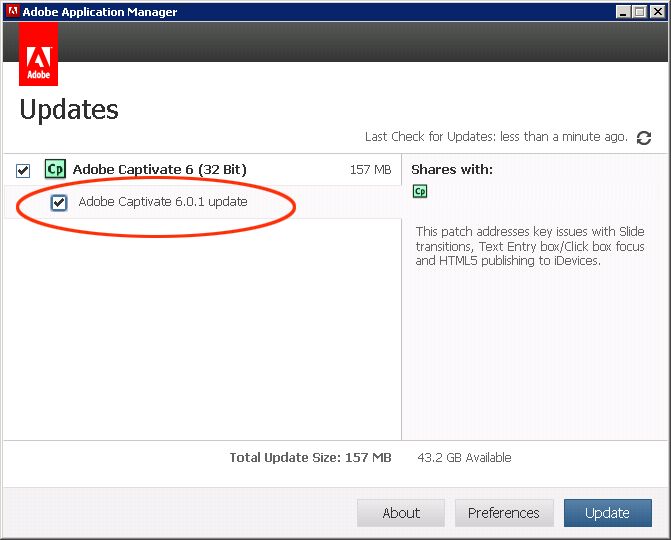
Task: Click the Last Check for Updates text
Action: point(496,136)
